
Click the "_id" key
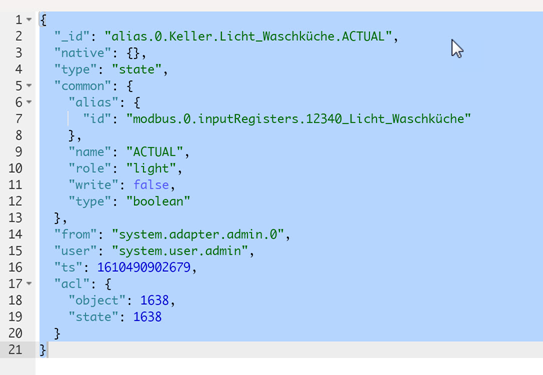pyautogui.click(x=72, y=36)
